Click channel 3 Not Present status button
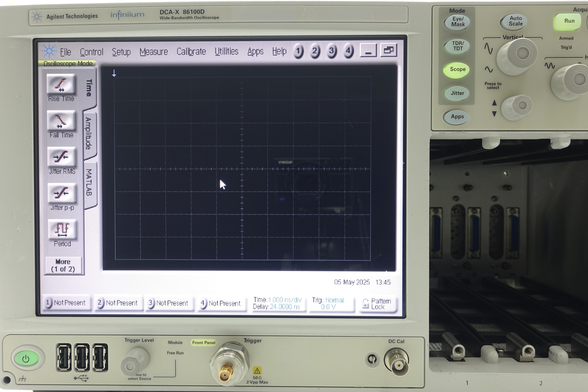 (x=169, y=303)
